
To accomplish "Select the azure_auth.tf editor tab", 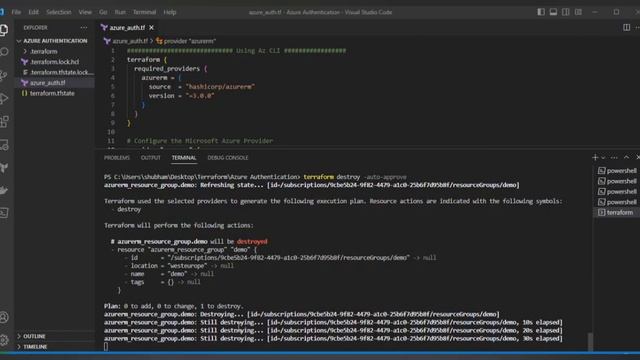I will click(x=127, y=27).
